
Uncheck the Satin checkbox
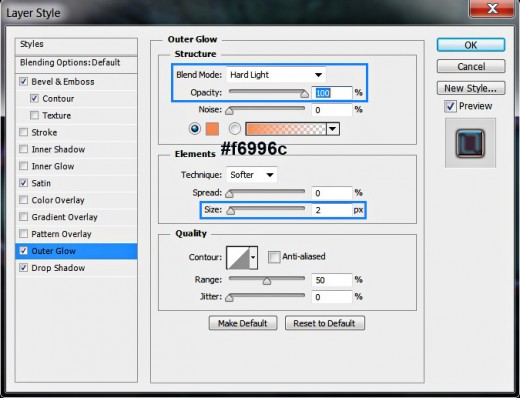[23, 183]
